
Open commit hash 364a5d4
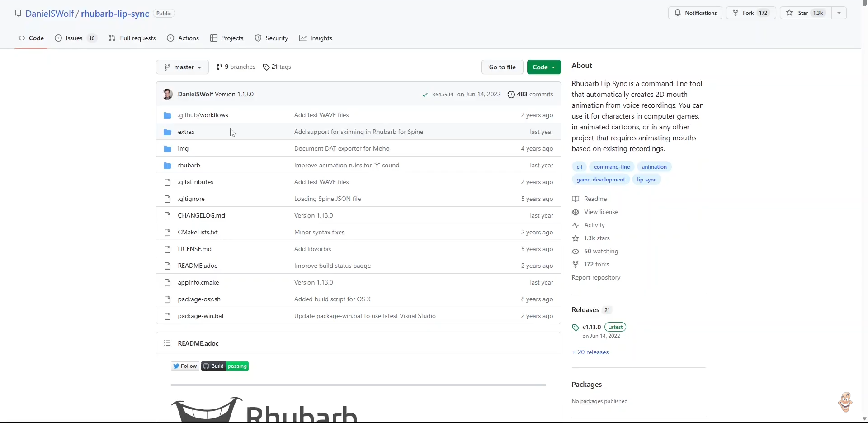443,95
